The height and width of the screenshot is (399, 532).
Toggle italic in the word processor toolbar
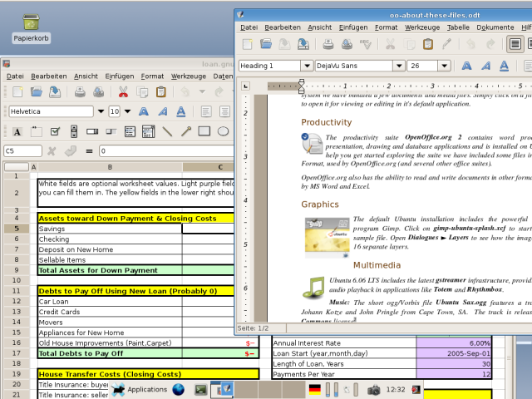(485, 66)
